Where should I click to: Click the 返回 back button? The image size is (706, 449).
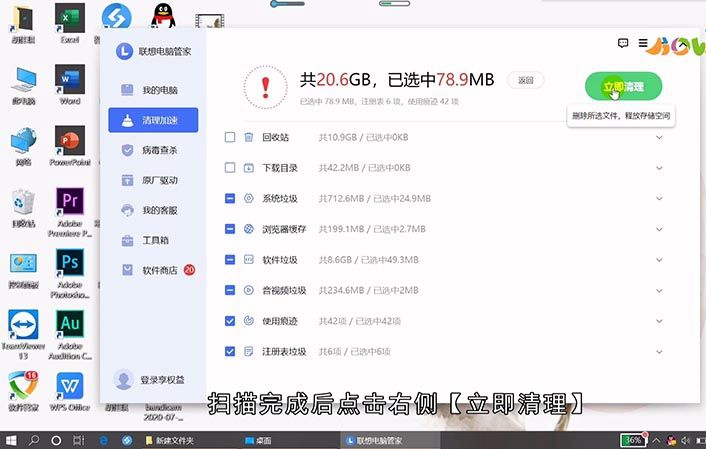tap(525, 81)
